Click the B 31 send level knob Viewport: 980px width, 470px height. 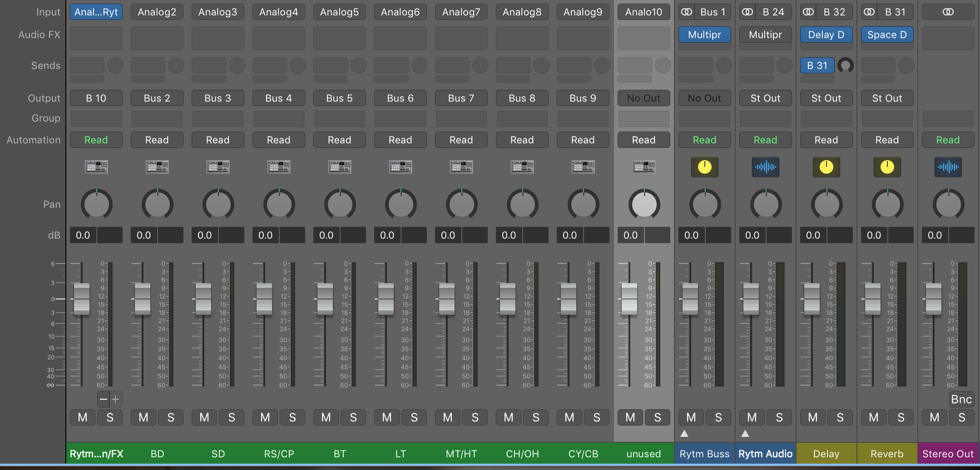click(845, 66)
